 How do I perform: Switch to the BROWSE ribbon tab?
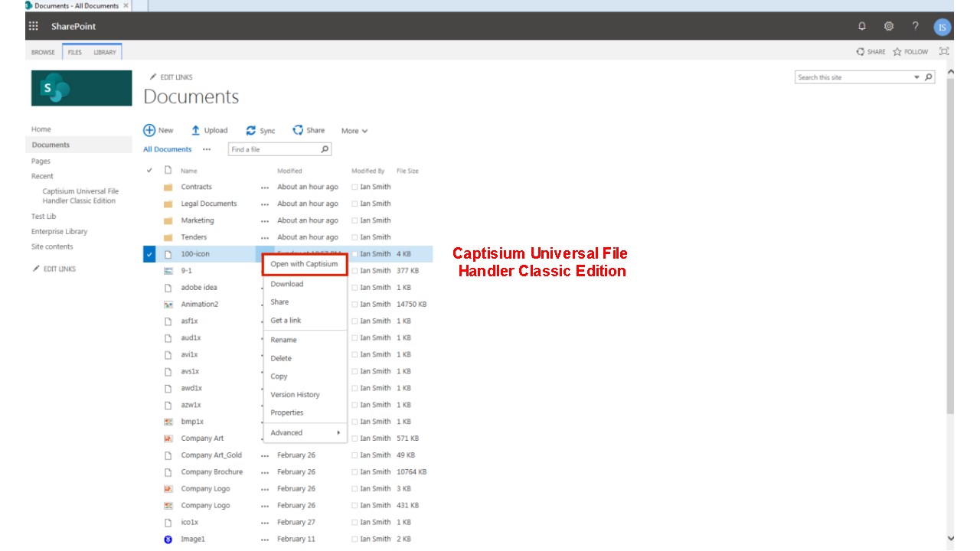point(43,52)
